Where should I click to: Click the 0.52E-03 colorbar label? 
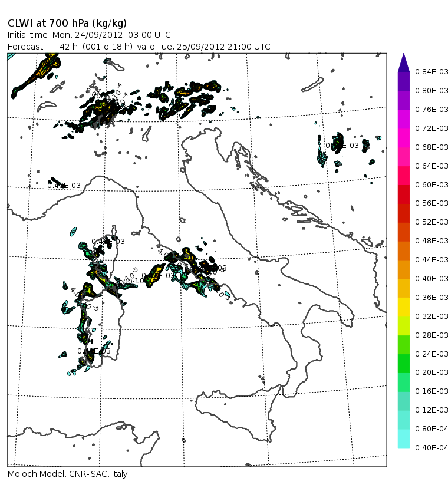coord(431,222)
